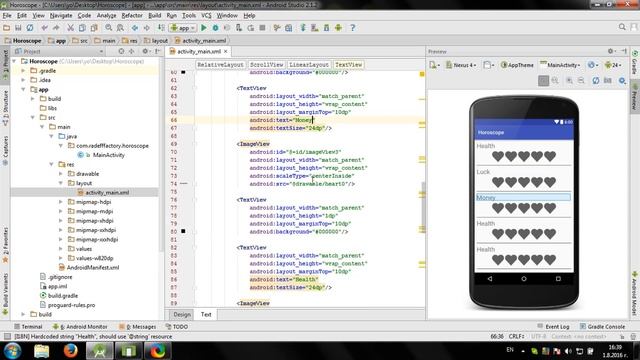Click the Save All toolbar icon
Viewport: 640px width, 360px height.
18,28
